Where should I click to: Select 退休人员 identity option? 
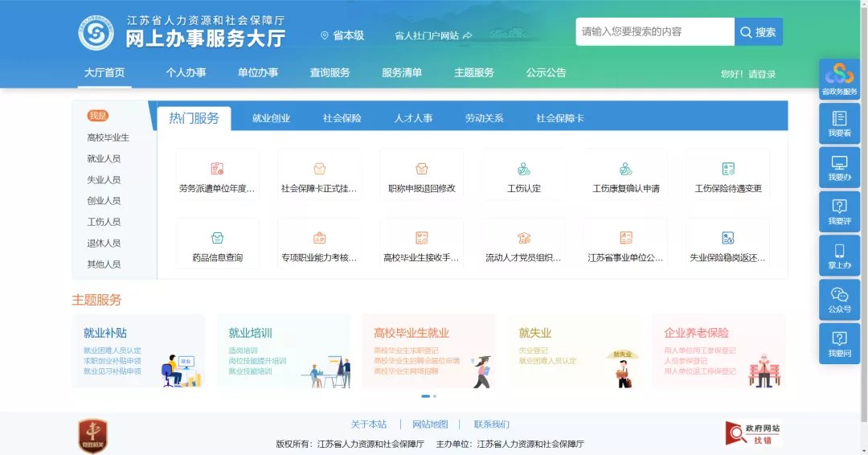pyautogui.click(x=104, y=243)
